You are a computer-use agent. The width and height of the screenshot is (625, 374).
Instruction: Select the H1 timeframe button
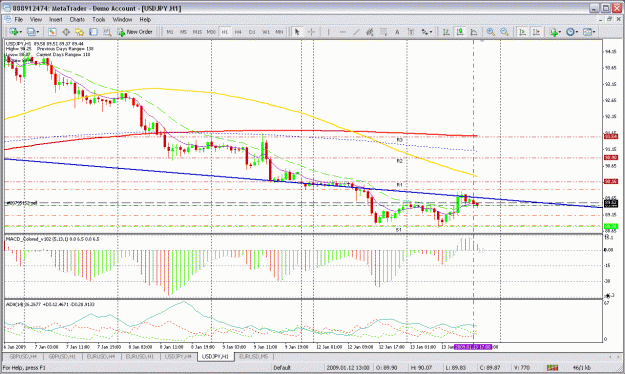pyautogui.click(x=224, y=32)
